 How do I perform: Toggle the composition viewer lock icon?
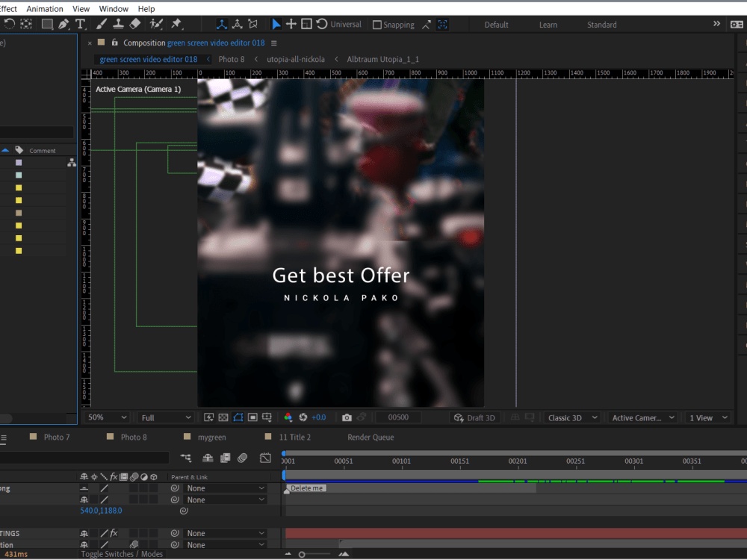point(114,43)
